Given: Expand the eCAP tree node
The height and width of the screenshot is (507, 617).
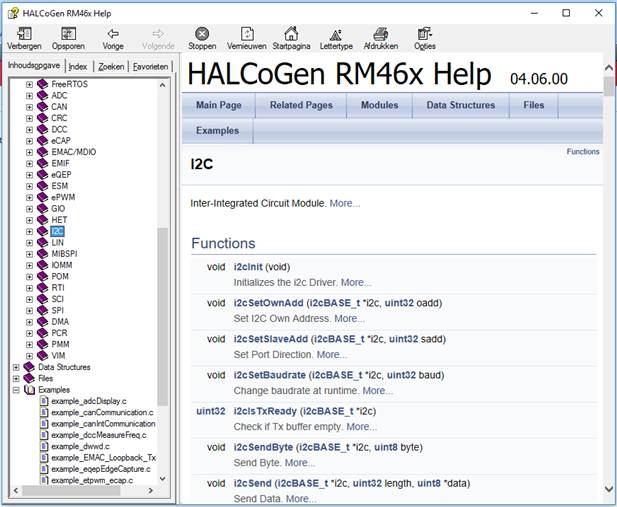Looking at the screenshot, I should click(30, 141).
